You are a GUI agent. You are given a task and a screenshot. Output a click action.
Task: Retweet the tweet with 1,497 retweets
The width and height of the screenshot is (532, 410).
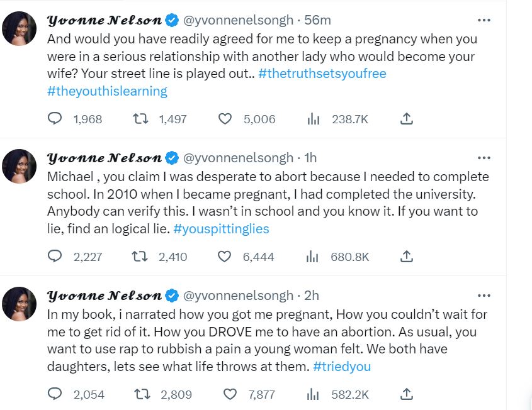tap(142, 118)
